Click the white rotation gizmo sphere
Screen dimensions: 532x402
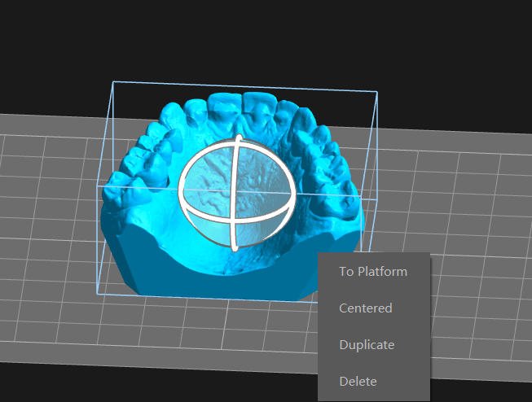pos(236,193)
